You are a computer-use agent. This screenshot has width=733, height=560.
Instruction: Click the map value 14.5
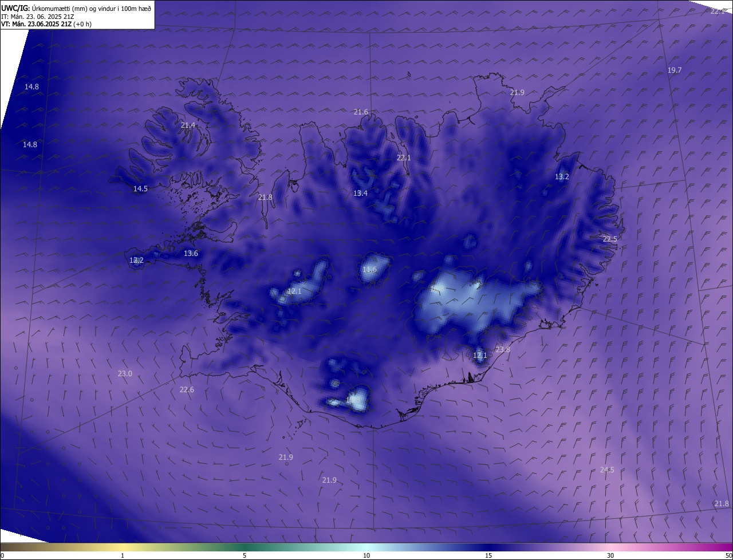(x=140, y=188)
